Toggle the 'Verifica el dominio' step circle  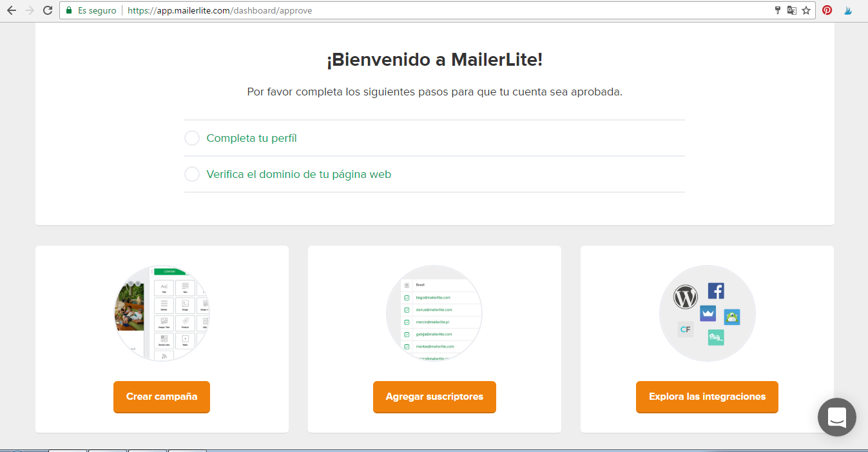[192, 174]
